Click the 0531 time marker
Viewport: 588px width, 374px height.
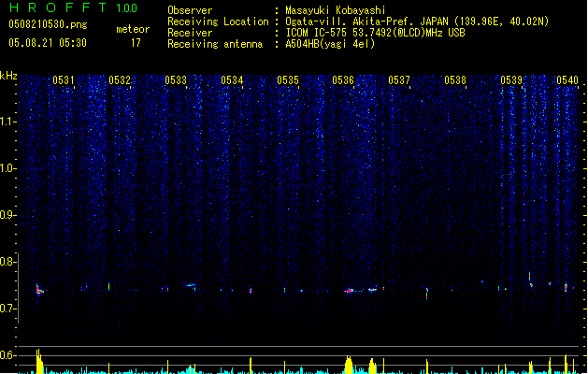[x=63, y=80]
